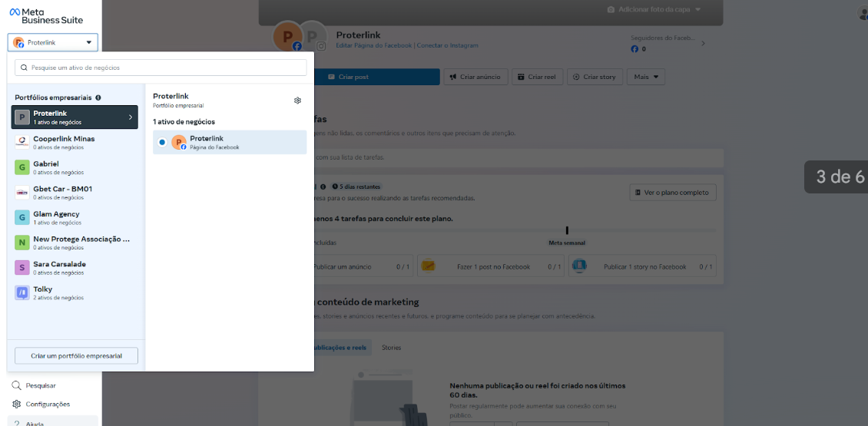Click the Tolky portfolio icon
Viewport: 868px width, 426px height.
point(22,292)
